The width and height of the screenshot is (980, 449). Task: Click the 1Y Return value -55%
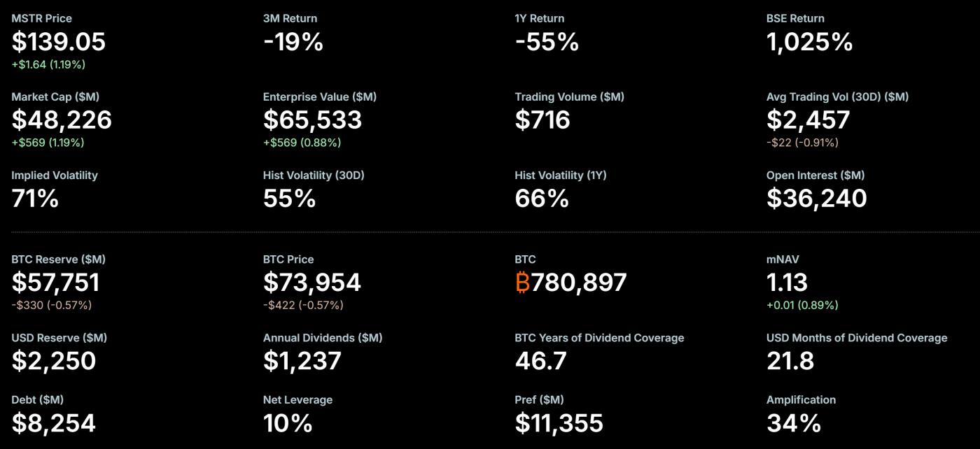click(x=547, y=42)
